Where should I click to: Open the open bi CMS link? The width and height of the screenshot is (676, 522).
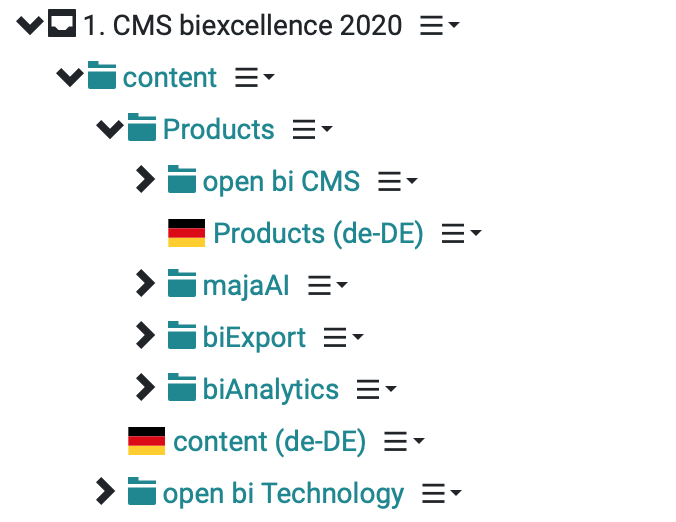pos(282,181)
